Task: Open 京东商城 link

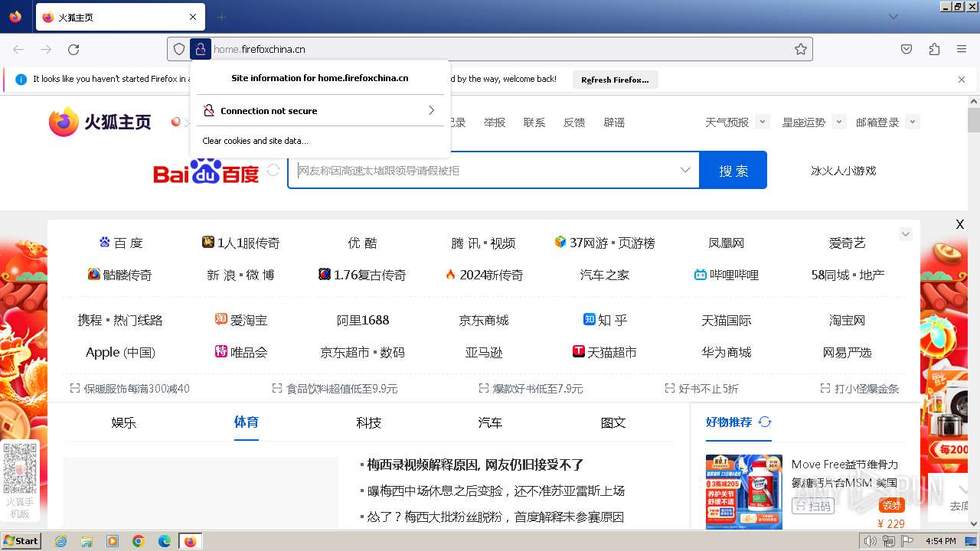Action: click(x=483, y=320)
